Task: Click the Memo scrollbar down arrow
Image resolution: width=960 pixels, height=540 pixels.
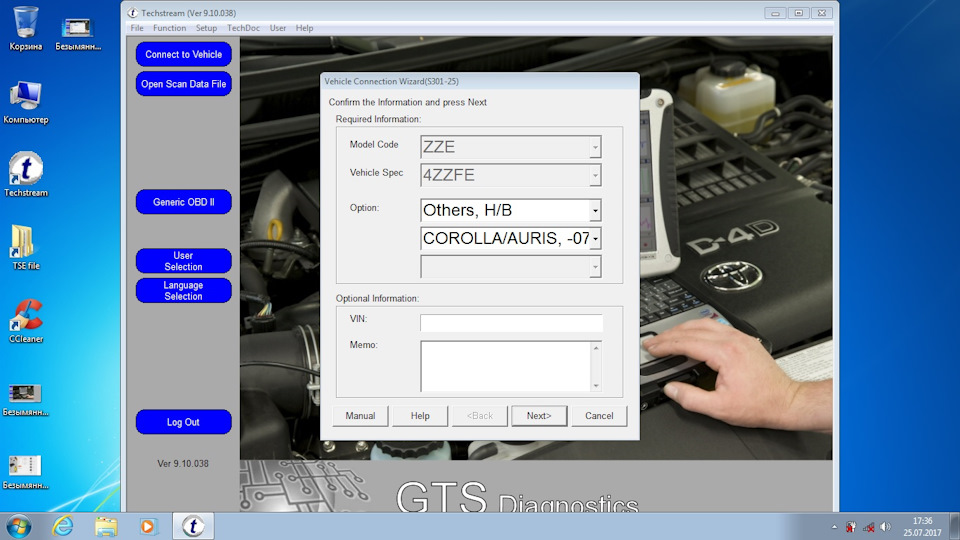Action: [x=596, y=386]
